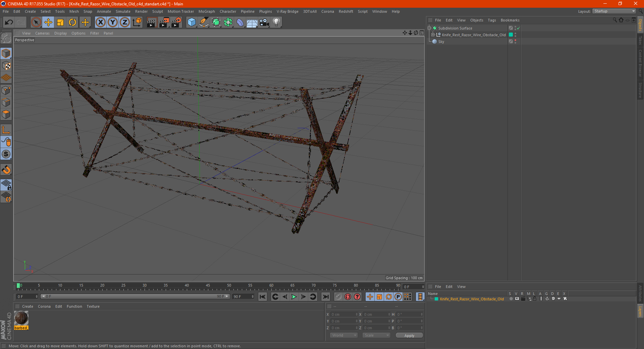This screenshot has height=349, width=644.
Task: Select the Move tool in toolbar
Action: (x=48, y=22)
